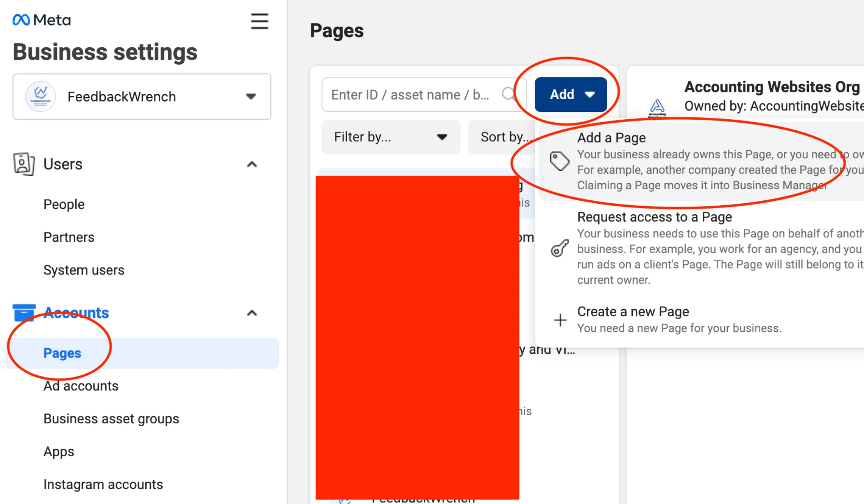The height and width of the screenshot is (504, 864).
Task: Click the tag icon beside Add a Page
Action: tap(560, 161)
